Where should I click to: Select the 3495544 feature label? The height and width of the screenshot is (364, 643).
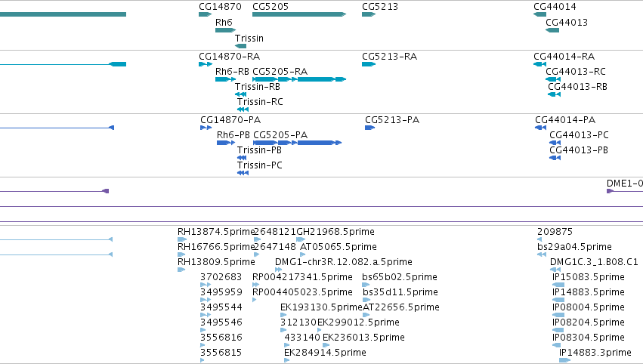pos(221,308)
